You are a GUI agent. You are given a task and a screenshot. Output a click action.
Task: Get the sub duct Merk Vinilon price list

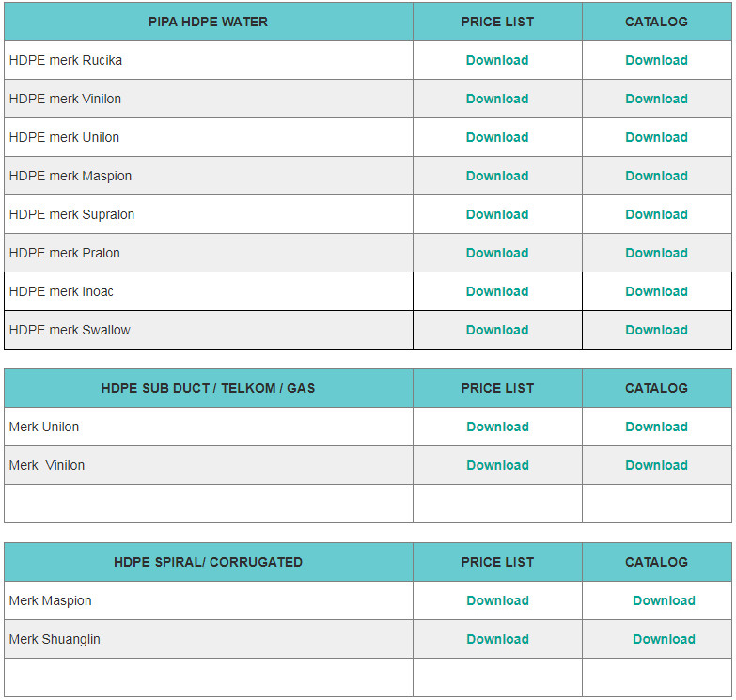click(x=497, y=465)
